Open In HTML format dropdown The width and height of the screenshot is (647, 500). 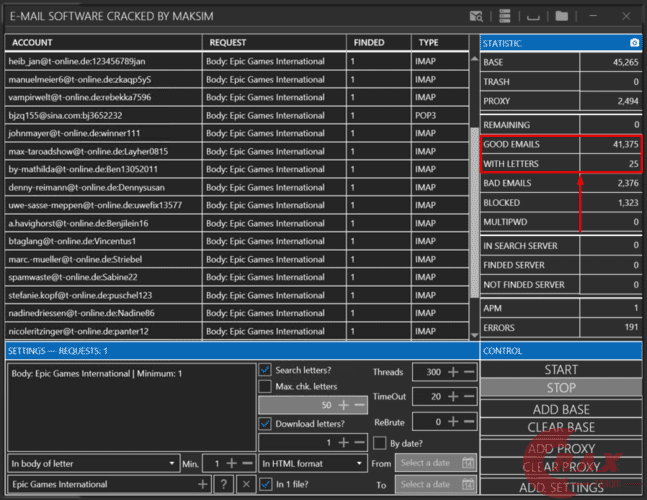coord(313,463)
